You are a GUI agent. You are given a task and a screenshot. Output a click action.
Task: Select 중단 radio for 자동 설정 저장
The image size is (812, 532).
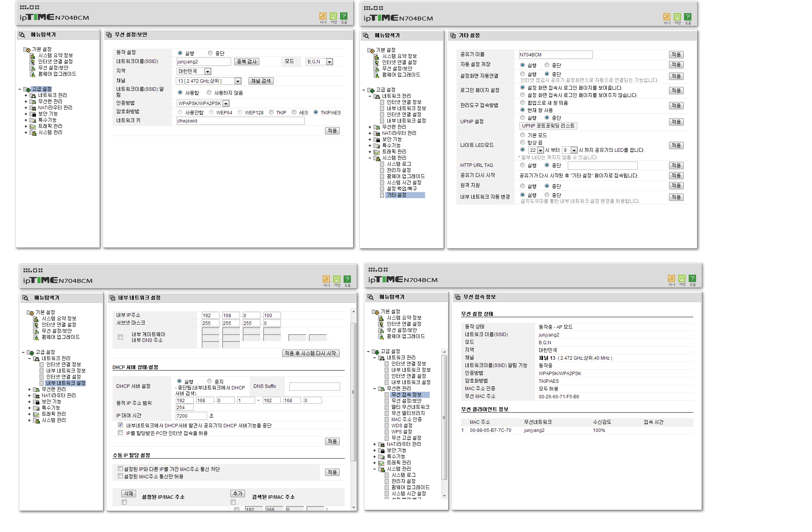[547, 65]
